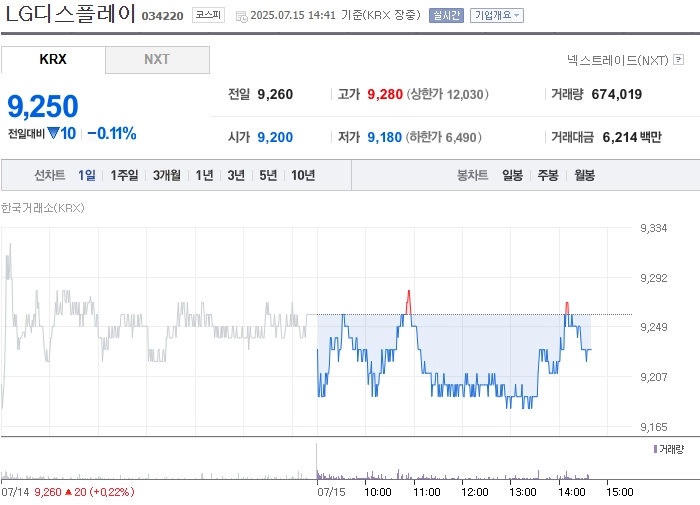Open the 넥스트레이드(NXT) link
Screen dimensions: 700x505
click(x=618, y=60)
